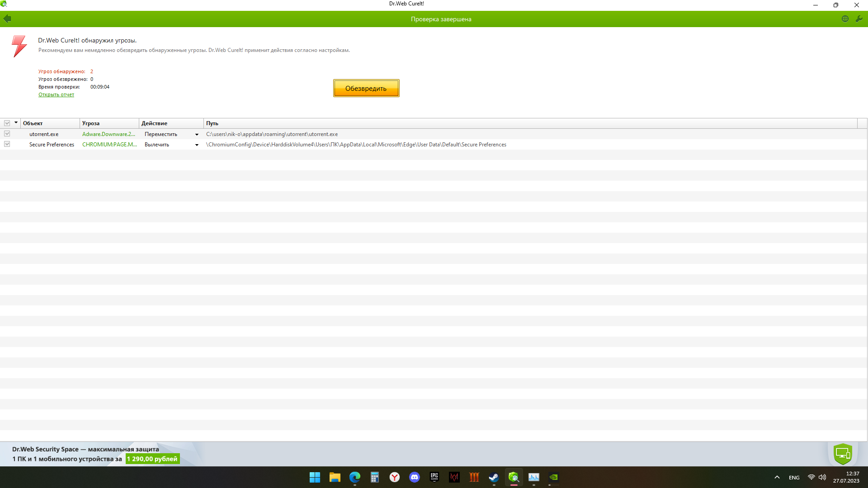The height and width of the screenshot is (488, 868).
Task: Open the Открыть отчет report link
Action: 56,95
